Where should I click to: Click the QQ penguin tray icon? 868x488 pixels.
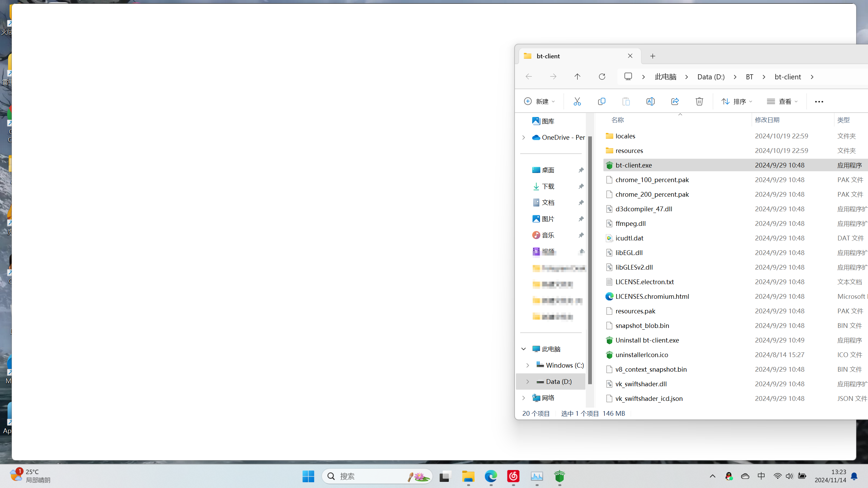pos(728,476)
